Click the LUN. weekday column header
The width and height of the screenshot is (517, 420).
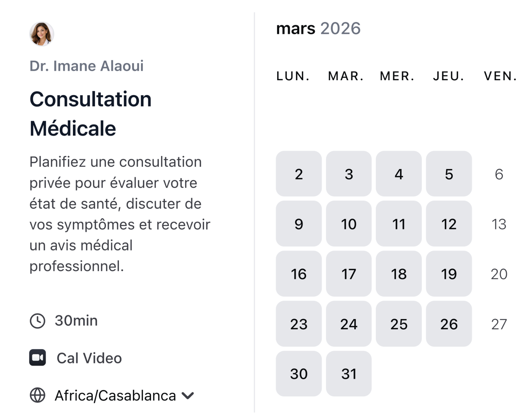[293, 76]
